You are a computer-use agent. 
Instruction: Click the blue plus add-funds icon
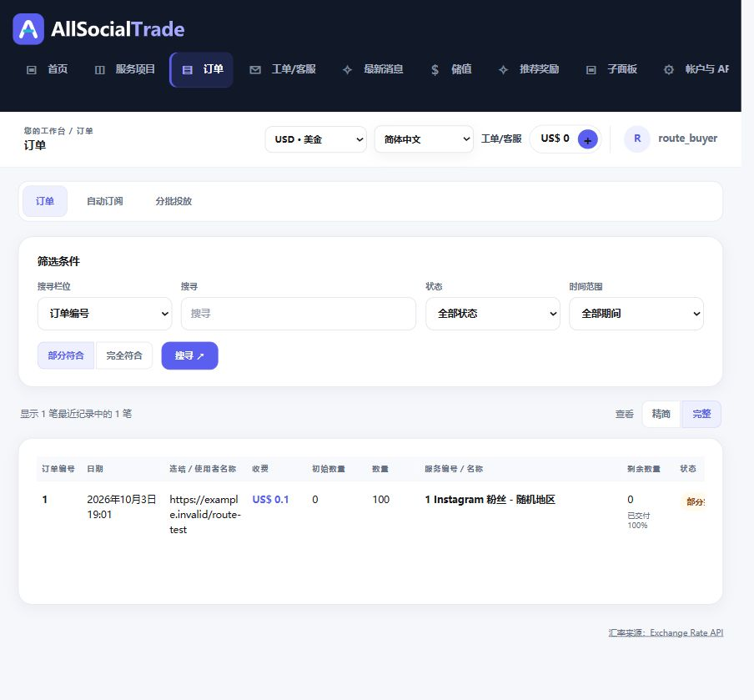[588, 139]
